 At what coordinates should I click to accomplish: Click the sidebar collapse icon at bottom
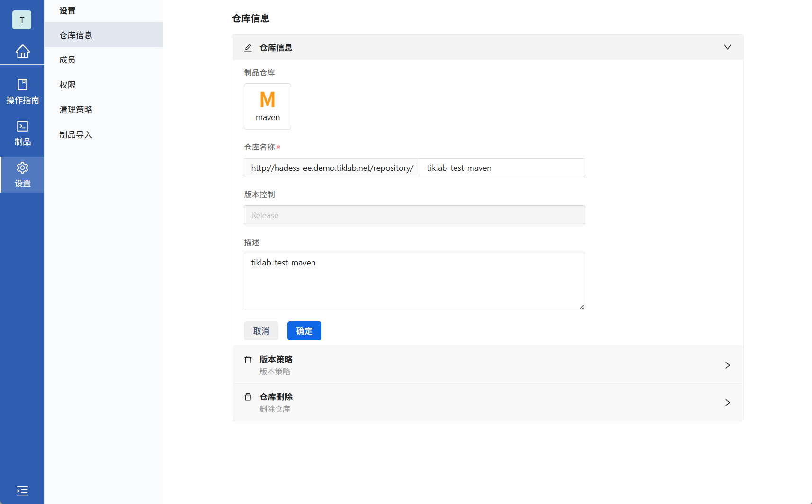(22, 491)
